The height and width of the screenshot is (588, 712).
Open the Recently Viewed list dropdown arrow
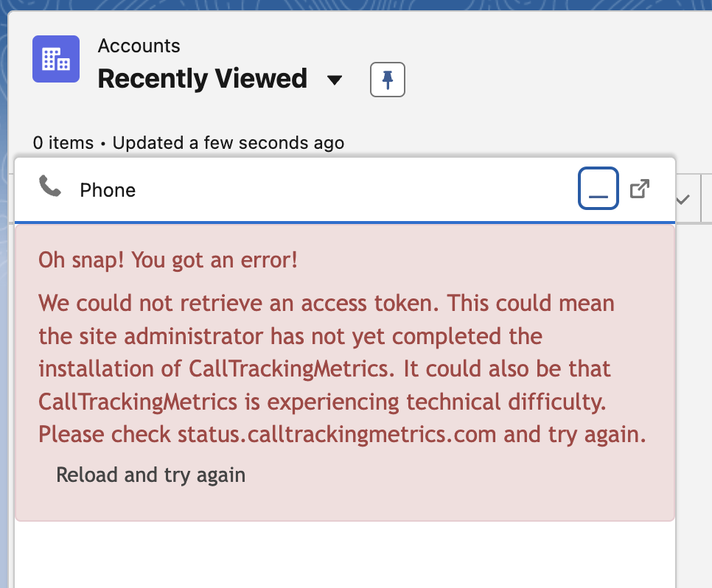pos(335,80)
